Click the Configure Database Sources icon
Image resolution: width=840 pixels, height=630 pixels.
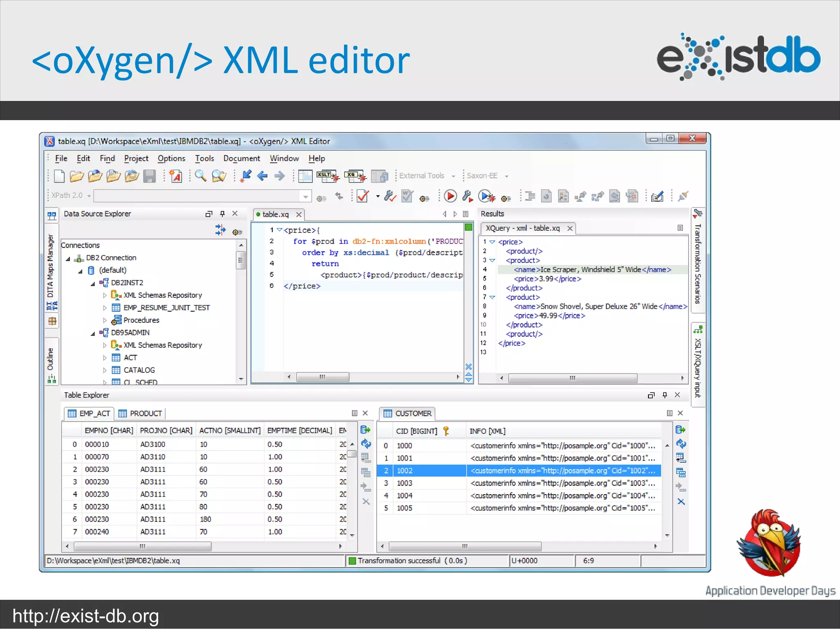coord(220,230)
